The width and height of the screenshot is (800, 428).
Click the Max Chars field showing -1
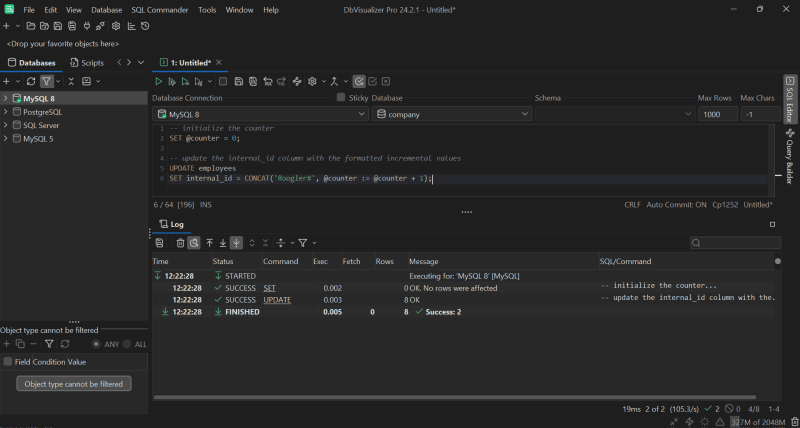pyautogui.click(x=761, y=114)
